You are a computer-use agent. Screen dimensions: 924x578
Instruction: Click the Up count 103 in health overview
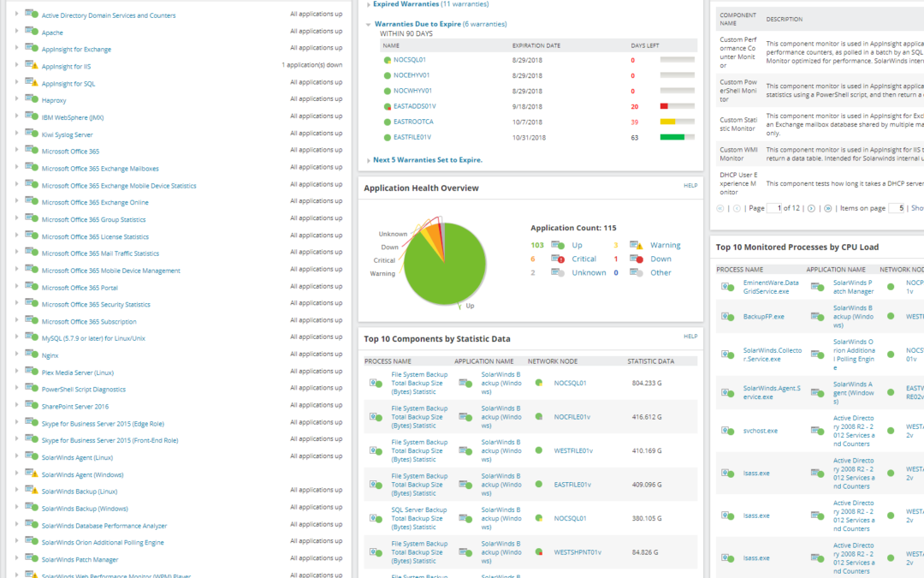[536, 245]
